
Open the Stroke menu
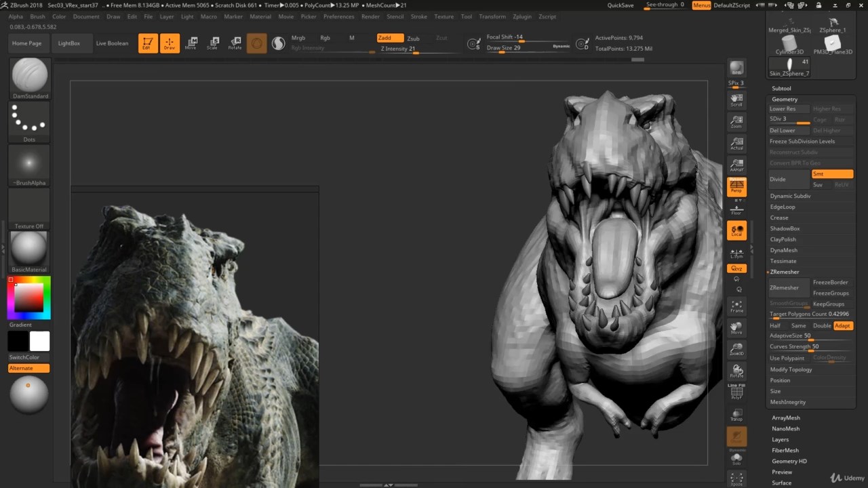click(419, 16)
